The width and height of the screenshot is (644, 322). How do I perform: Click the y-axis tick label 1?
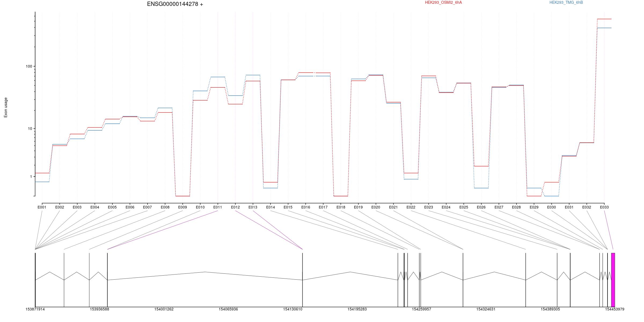coord(31,177)
